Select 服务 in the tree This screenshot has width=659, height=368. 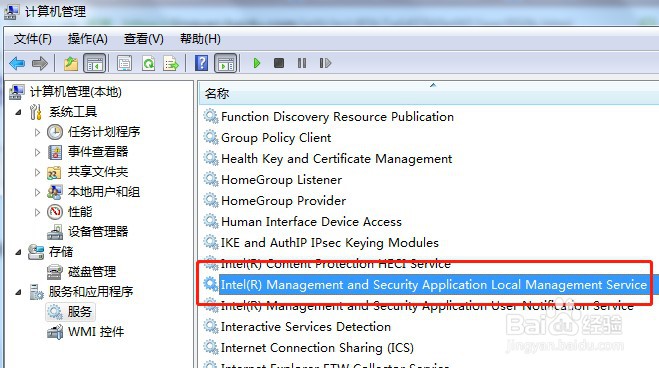coord(79,312)
